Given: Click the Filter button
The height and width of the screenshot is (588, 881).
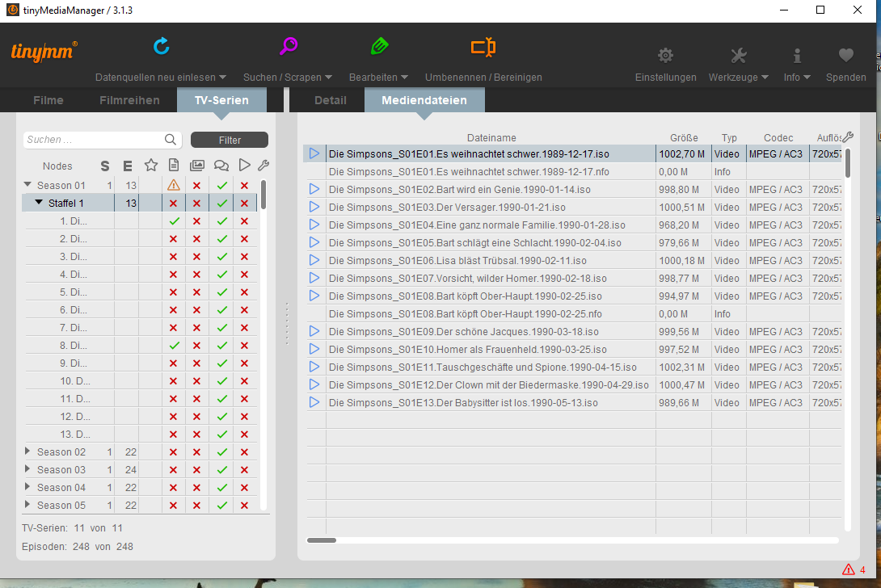Looking at the screenshot, I should click(x=230, y=140).
